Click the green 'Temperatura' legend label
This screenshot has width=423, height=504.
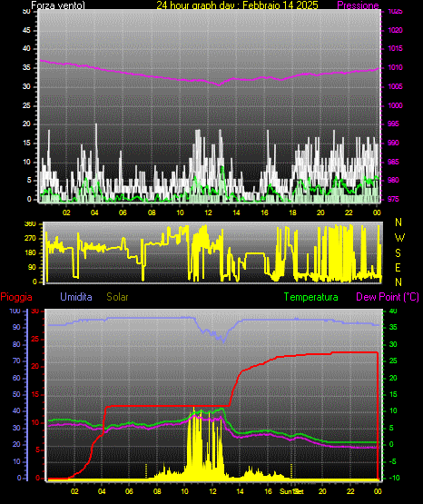(x=310, y=297)
